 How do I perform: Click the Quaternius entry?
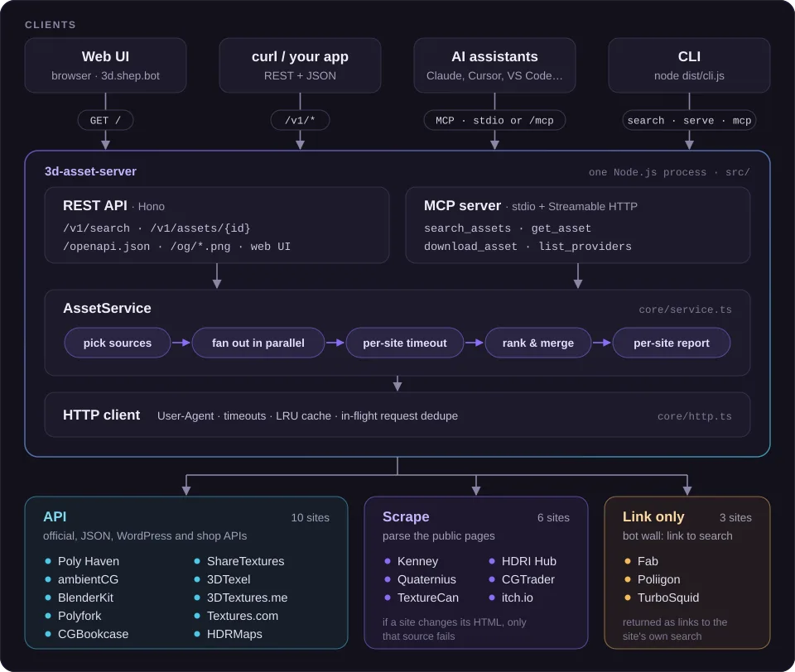tap(426, 579)
